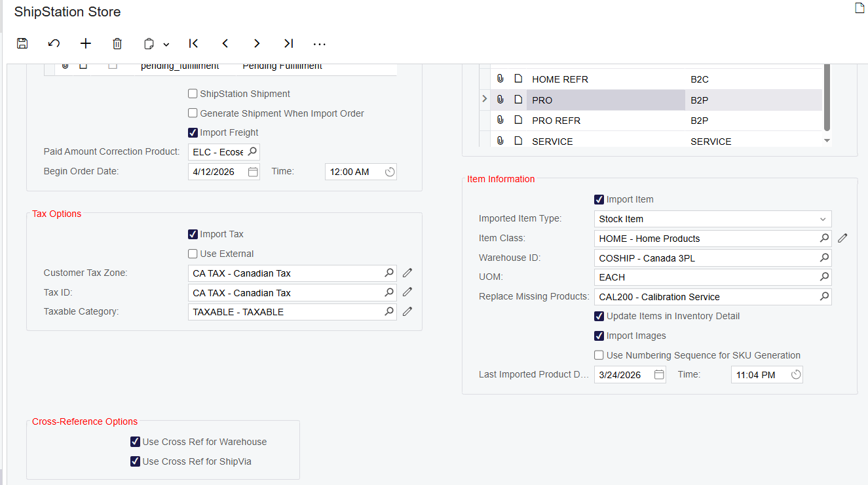
Task: Select the B2C cell
Action: (x=753, y=79)
